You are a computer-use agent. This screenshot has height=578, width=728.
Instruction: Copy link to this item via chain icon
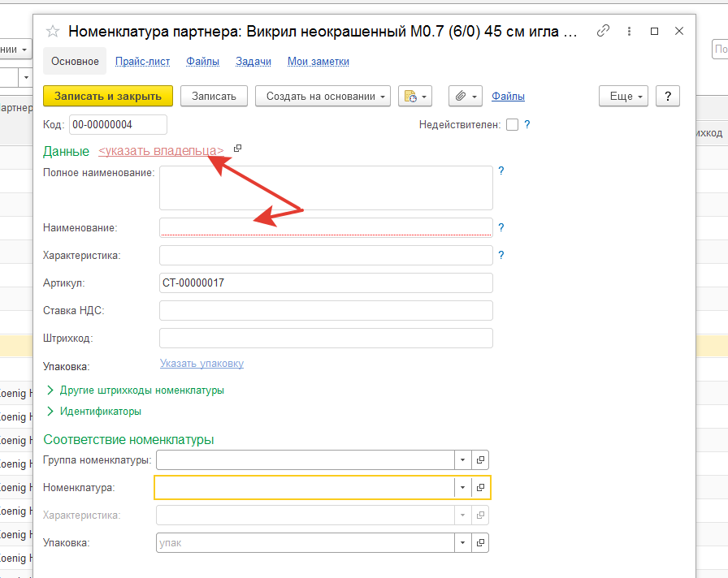(x=603, y=31)
